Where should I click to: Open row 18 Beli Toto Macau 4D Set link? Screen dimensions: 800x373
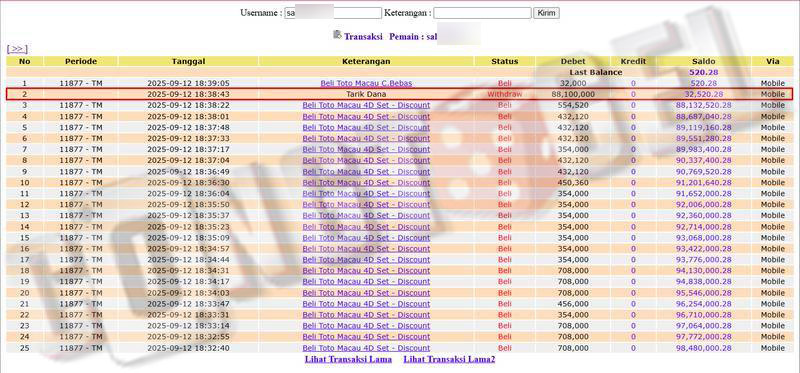click(366, 270)
